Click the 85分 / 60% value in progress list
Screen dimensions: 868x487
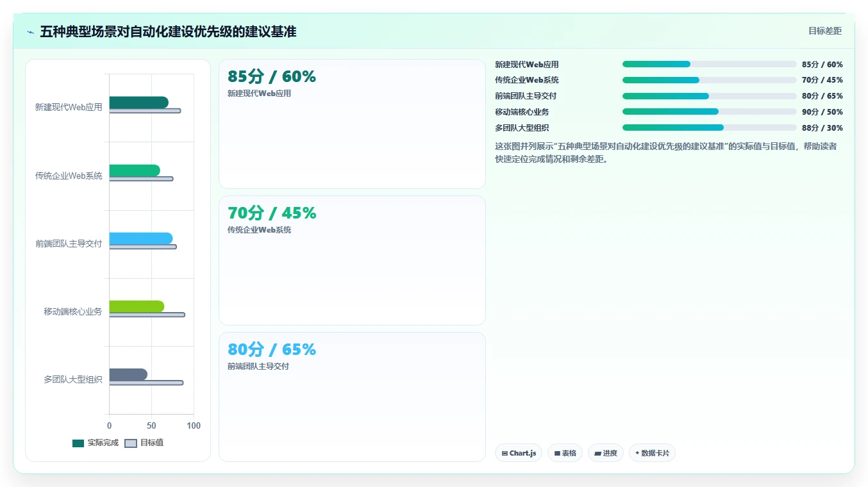pos(822,64)
